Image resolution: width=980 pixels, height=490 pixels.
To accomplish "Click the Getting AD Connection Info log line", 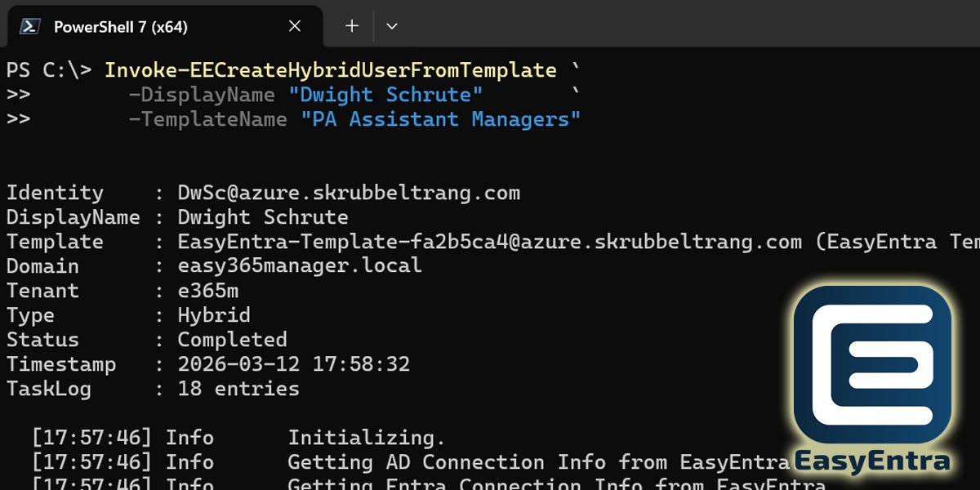I will pyautogui.click(x=410, y=463).
